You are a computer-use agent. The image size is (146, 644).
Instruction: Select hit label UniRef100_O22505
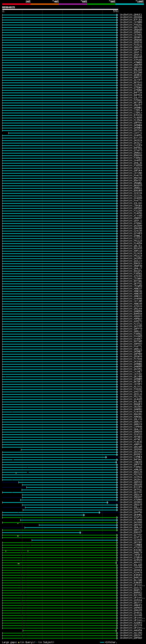(131, 540)
